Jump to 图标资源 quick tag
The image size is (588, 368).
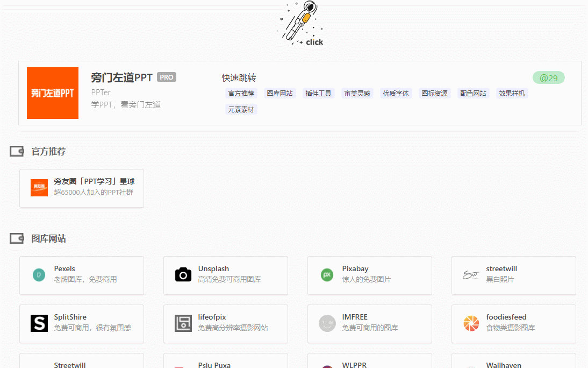434,94
